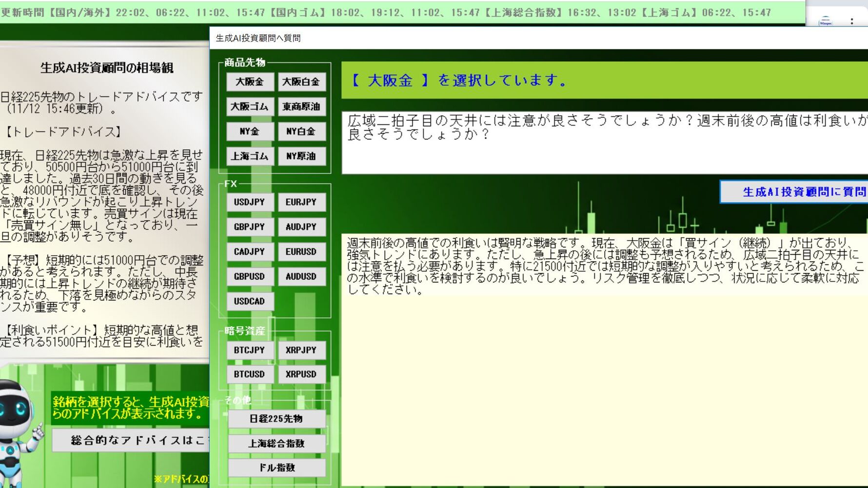Select the 上海ゴム button
Screen dimensions: 868x488
pyautogui.click(x=250, y=156)
